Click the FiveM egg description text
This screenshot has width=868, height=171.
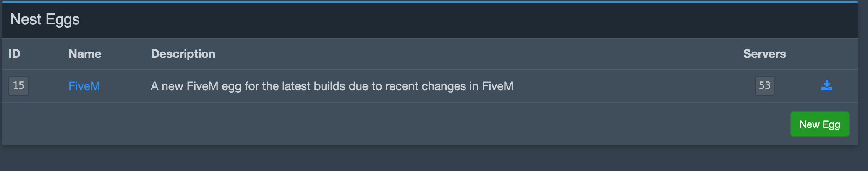tap(332, 86)
